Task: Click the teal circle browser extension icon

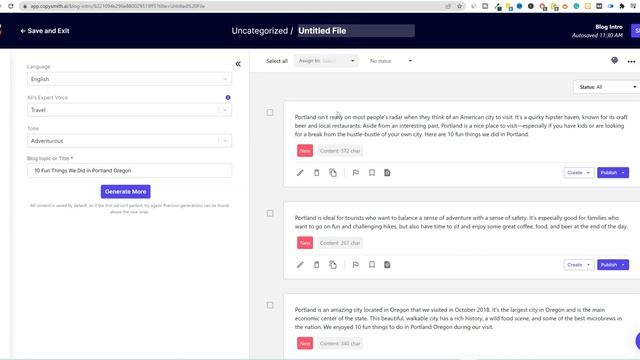Action: 576,6
